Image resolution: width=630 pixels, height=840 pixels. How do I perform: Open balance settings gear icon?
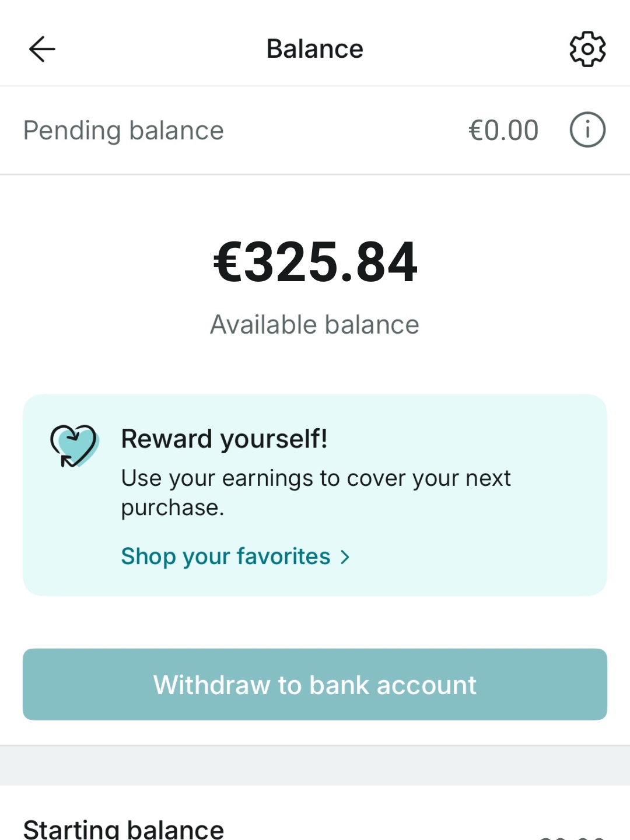587,49
